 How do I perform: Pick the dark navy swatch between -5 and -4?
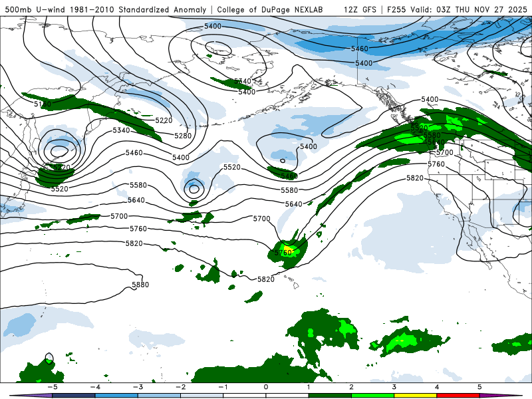(74, 396)
